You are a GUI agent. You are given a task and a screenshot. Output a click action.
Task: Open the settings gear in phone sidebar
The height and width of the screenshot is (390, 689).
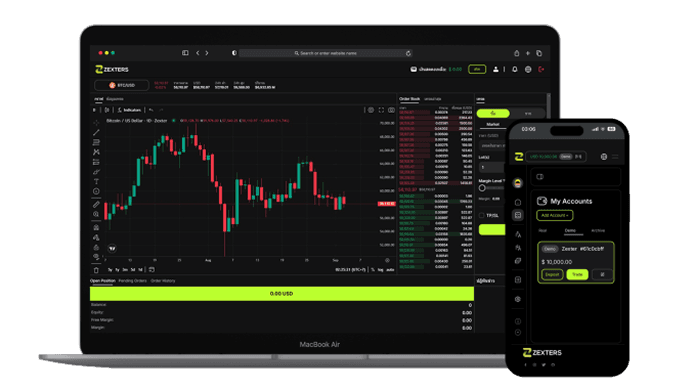(518, 299)
